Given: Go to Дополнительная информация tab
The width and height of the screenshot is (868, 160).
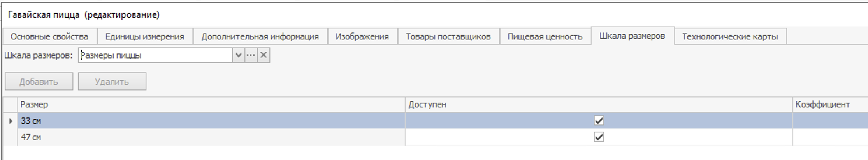Looking at the screenshot, I should click(260, 37).
